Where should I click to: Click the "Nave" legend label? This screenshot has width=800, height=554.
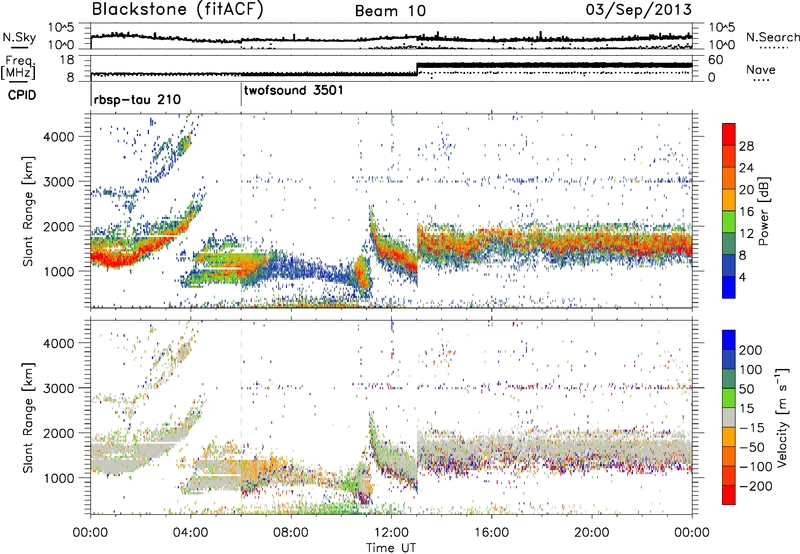tap(761, 69)
